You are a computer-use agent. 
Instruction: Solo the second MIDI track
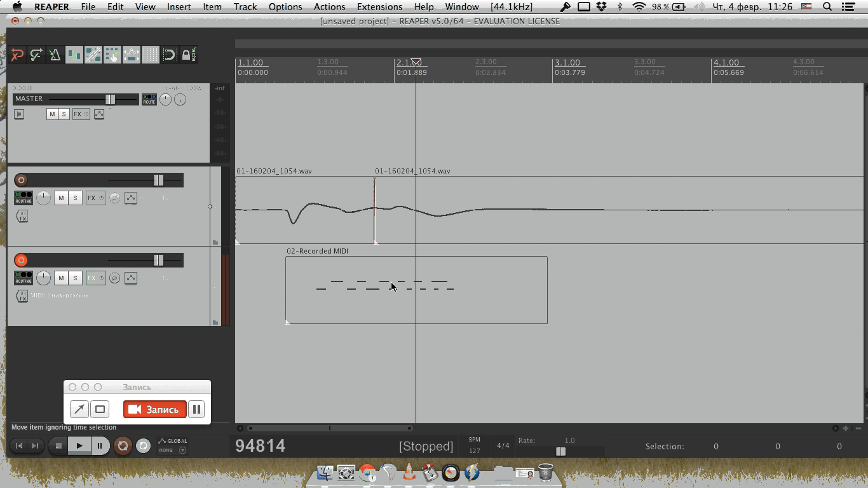[75, 278]
